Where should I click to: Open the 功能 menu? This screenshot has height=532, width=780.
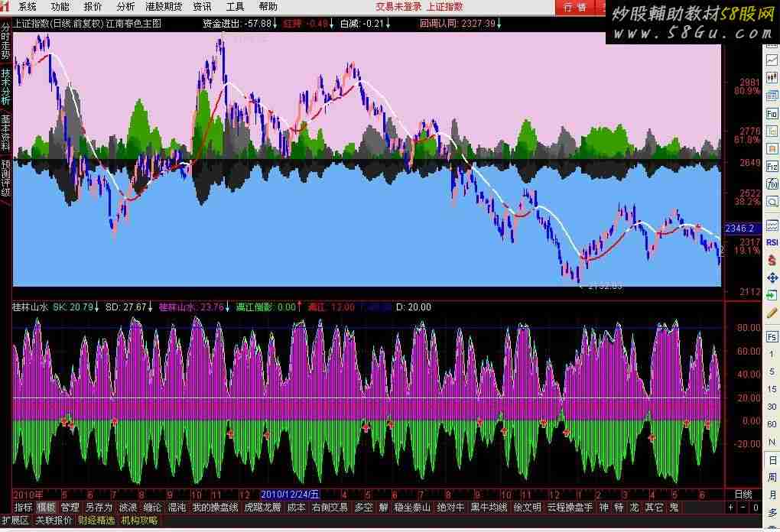coord(60,6)
